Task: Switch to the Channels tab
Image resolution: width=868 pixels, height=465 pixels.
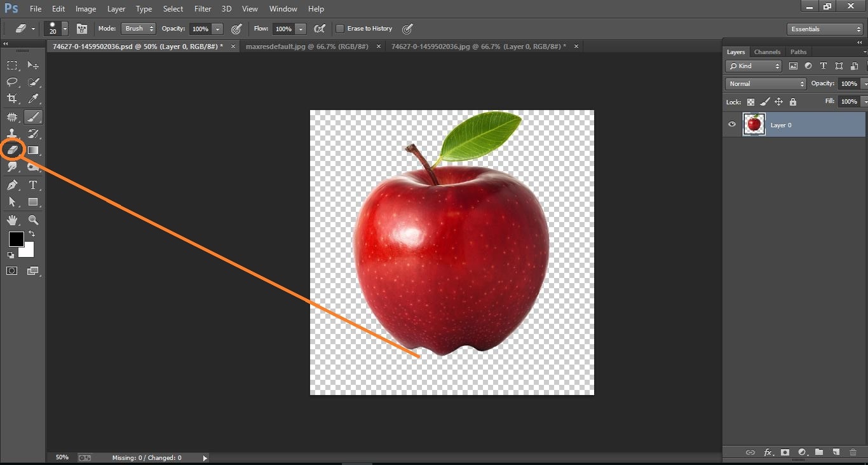Action: (x=767, y=52)
